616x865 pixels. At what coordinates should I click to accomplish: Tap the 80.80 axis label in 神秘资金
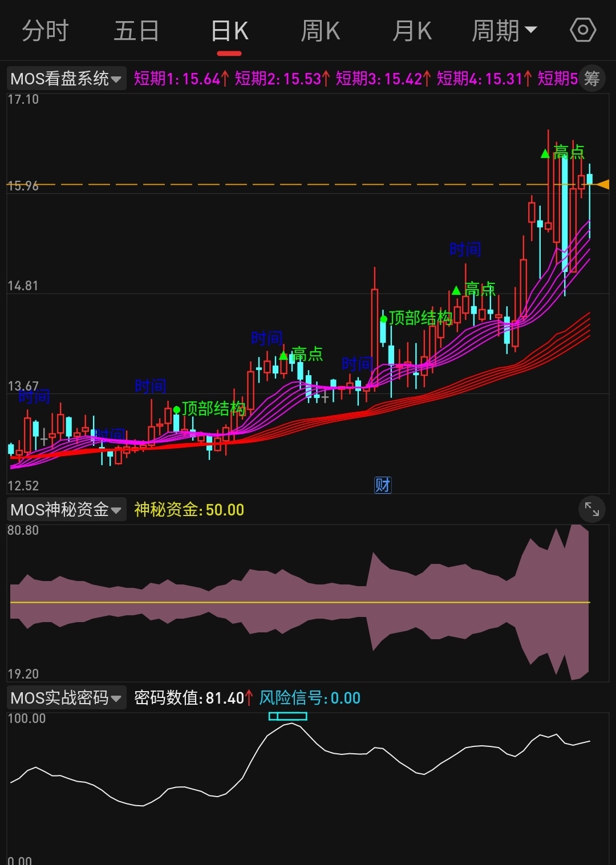[23, 530]
